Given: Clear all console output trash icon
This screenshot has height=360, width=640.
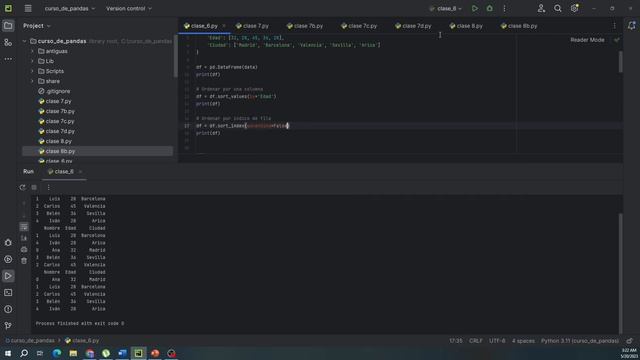Looking at the screenshot, I should [24, 260].
